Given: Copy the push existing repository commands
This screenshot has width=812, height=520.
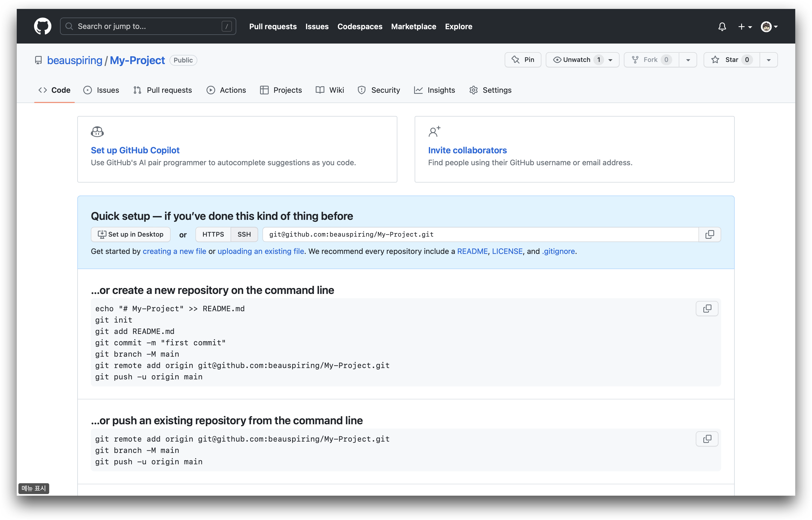Looking at the screenshot, I should coord(707,439).
